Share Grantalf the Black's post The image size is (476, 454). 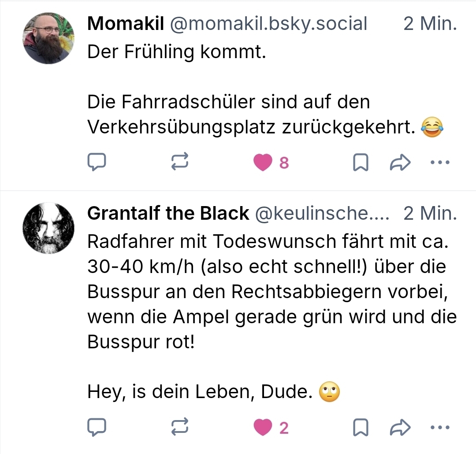point(400,427)
